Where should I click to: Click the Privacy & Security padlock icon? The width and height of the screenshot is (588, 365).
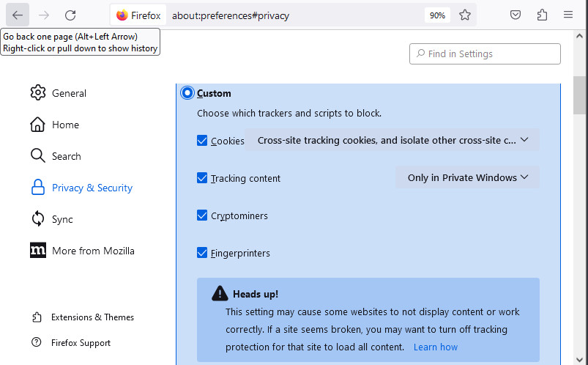38,187
